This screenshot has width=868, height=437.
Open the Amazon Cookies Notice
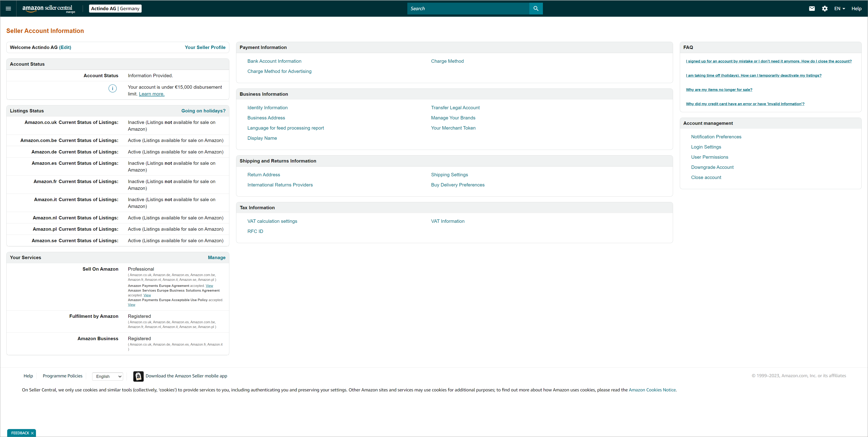pyautogui.click(x=652, y=390)
